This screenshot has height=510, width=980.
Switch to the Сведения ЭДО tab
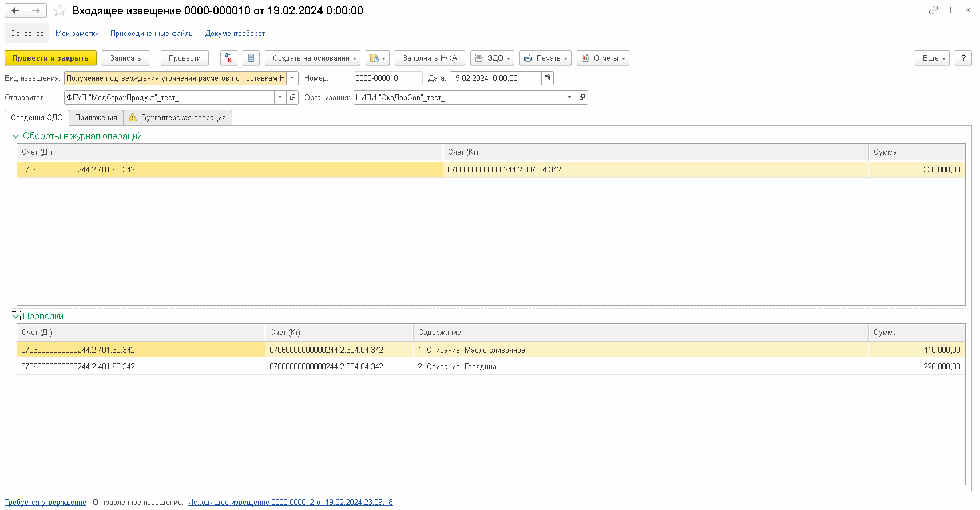tap(37, 117)
